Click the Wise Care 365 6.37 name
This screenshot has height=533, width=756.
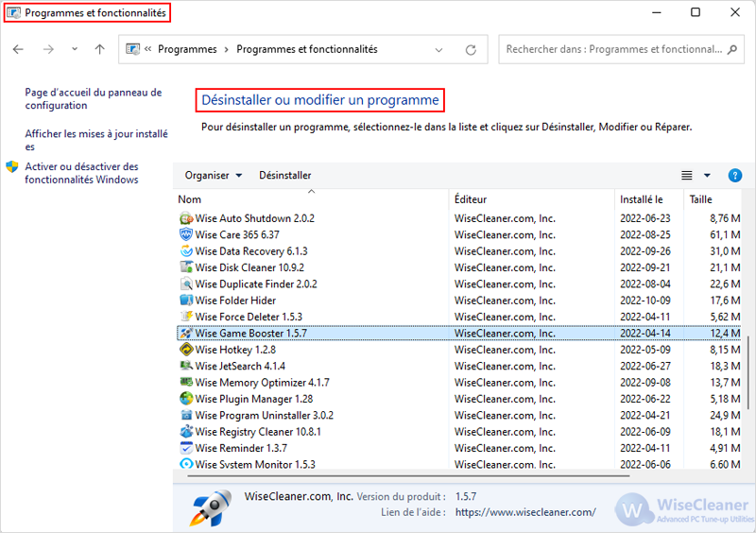pyautogui.click(x=237, y=235)
